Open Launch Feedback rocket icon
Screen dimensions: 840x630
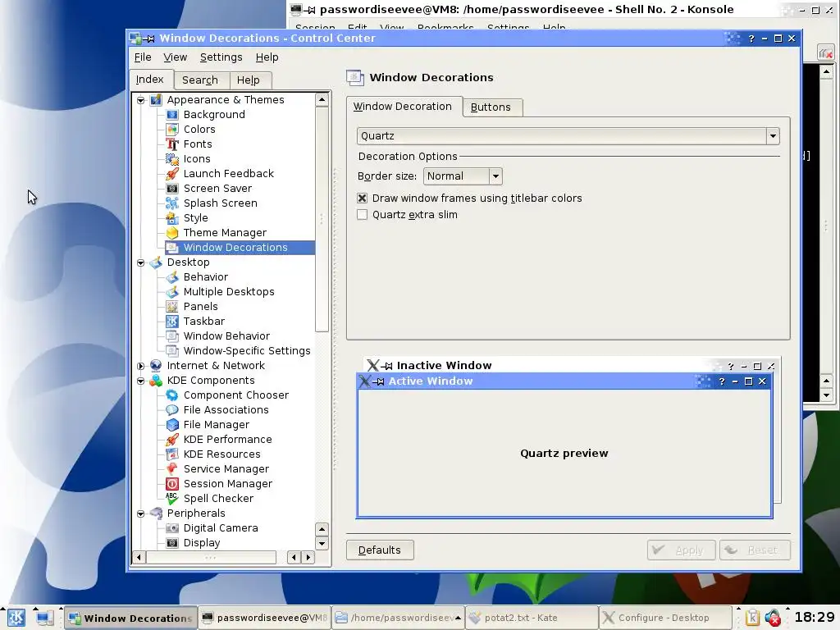pos(172,174)
